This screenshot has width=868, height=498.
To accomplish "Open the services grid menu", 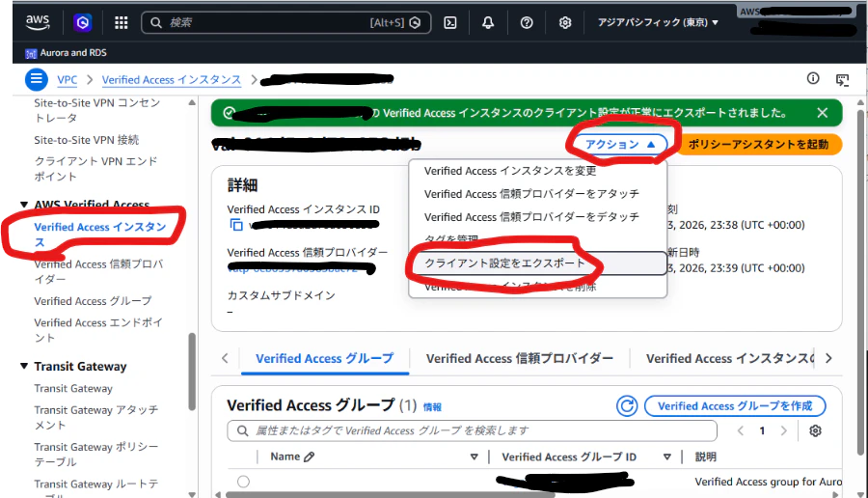I will 122,23.
